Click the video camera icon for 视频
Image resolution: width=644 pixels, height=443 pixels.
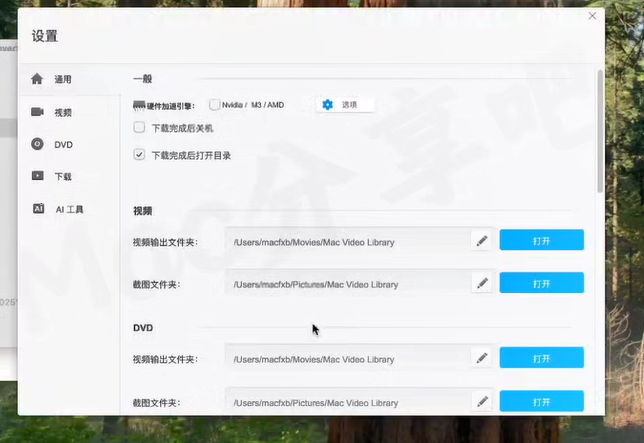37,112
